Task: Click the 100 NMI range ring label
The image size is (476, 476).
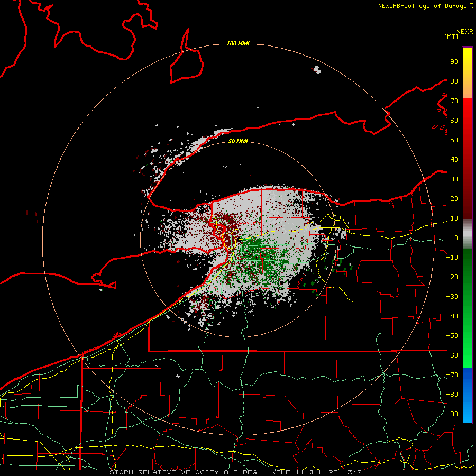Action: point(238,44)
